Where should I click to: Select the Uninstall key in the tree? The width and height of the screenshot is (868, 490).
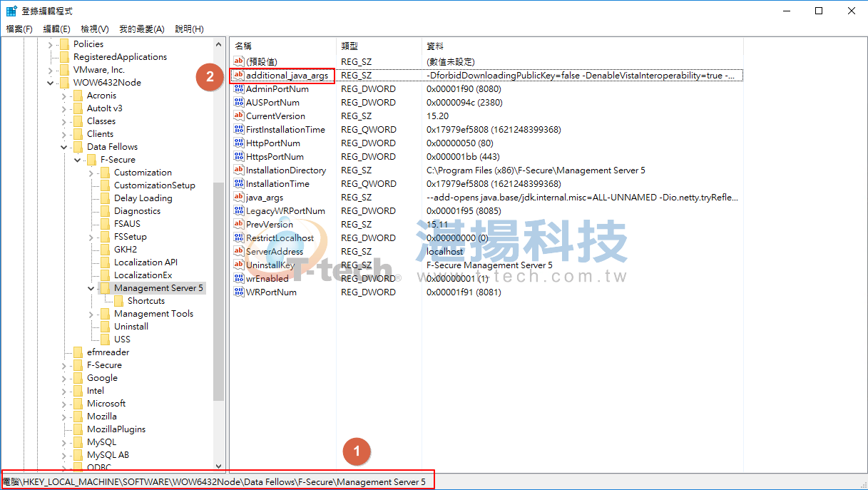[x=131, y=327]
